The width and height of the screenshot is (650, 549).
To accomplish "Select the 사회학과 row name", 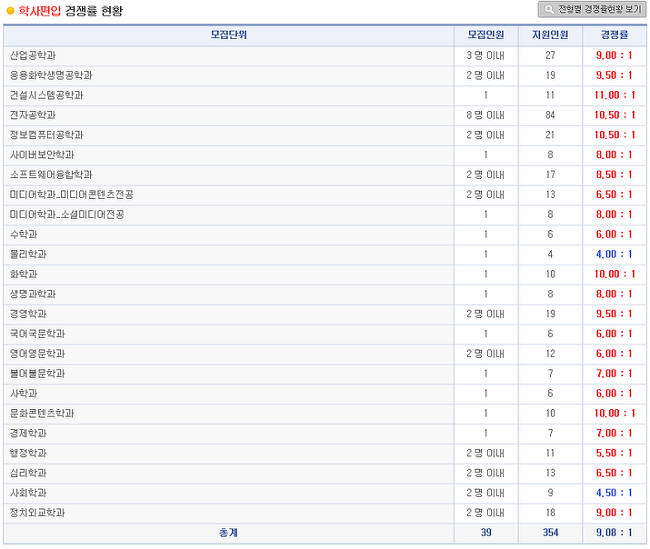I will [28, 493].
